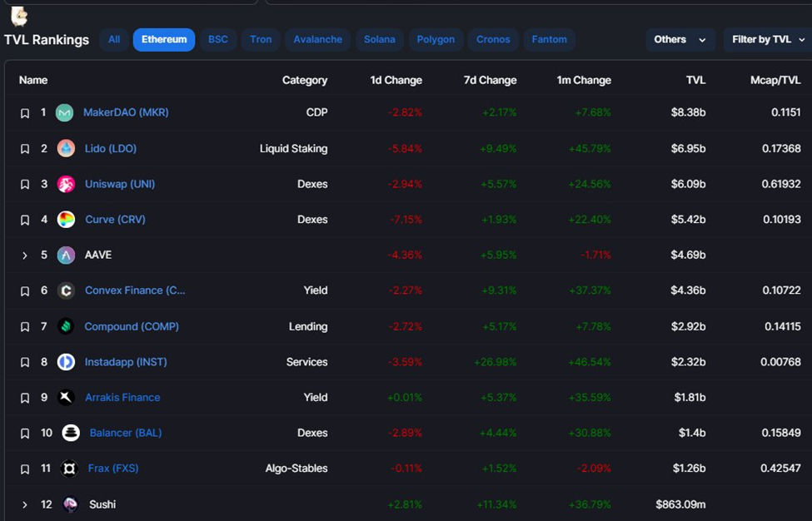Click the Frax logo icon
Image resolution: width=812 pixels, height=521 pixels.
point(69,469)
